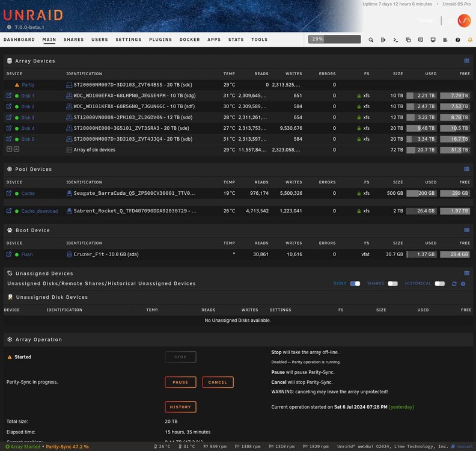Image resolution: width=476 pixels, height=451 pixels.
Task: Open the SHARES tab
Action: [73, 40]
